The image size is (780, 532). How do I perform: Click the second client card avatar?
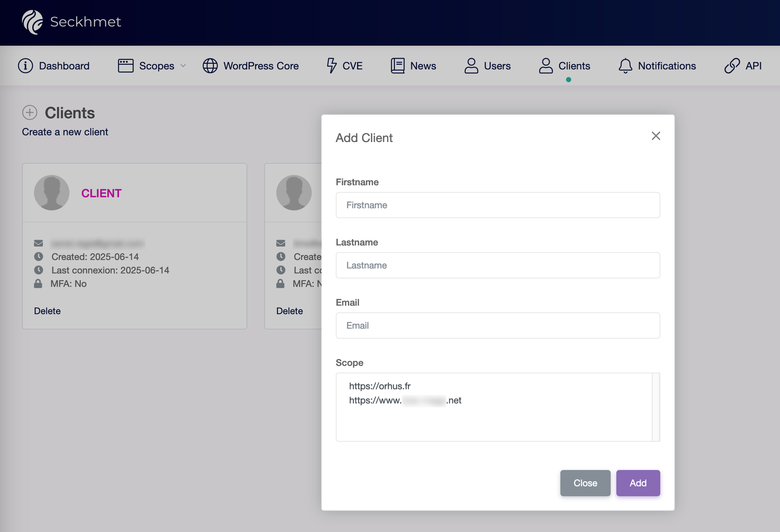(294, 193)
